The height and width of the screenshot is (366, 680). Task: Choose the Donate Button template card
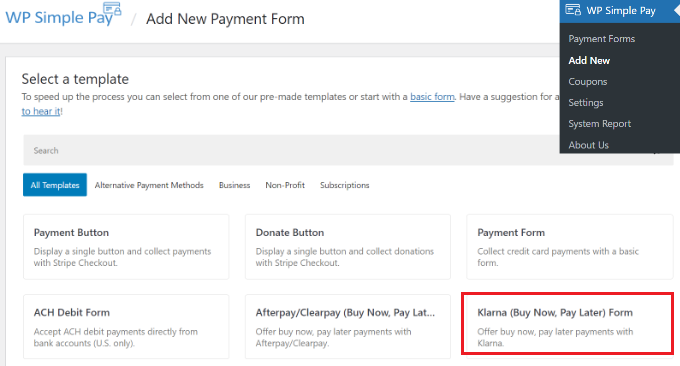point(348,247)
